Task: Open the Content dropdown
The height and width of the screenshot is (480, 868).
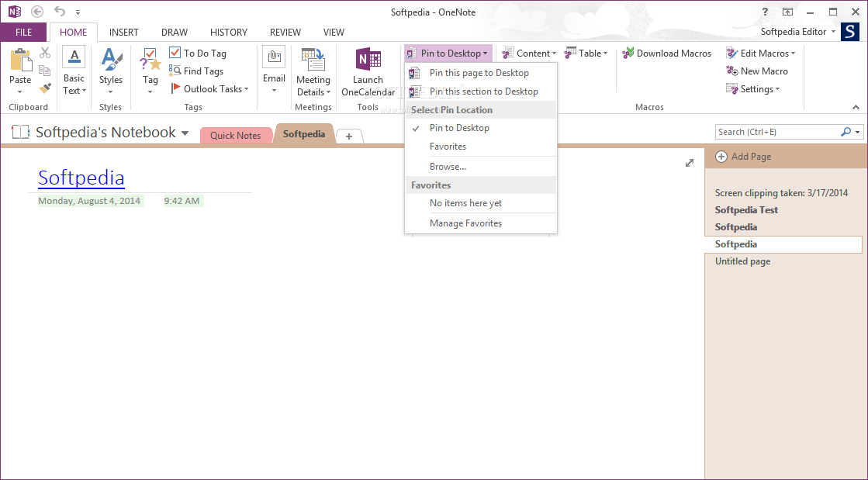Action: 529,54
